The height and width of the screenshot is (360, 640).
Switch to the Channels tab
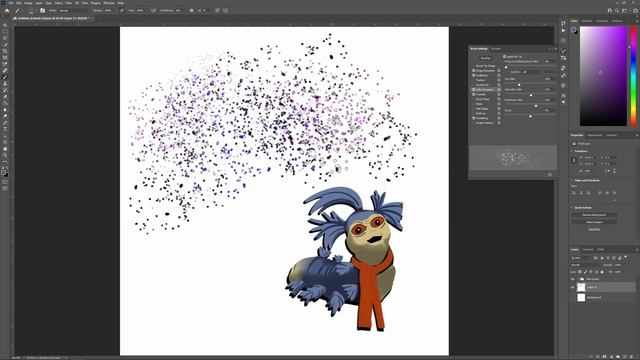pyautogui.click(x=588, y=249)
